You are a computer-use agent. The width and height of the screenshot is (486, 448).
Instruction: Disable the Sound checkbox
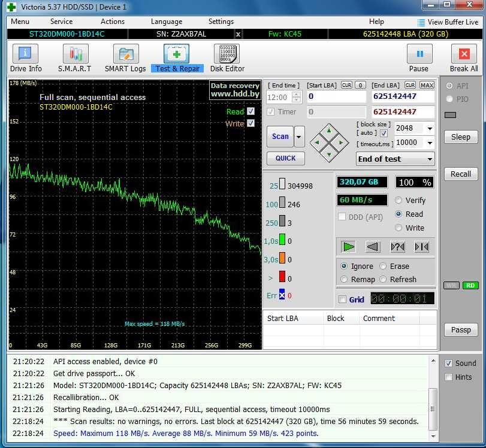448,363
